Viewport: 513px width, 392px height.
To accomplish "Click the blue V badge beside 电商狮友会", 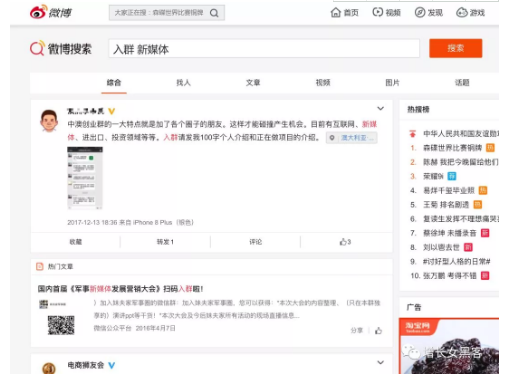I will 112,365.
